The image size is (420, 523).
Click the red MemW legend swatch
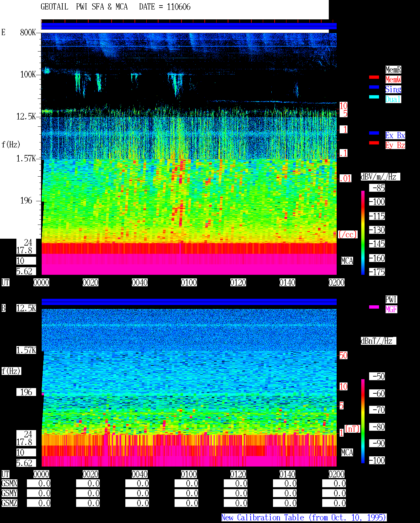(374, 77)
